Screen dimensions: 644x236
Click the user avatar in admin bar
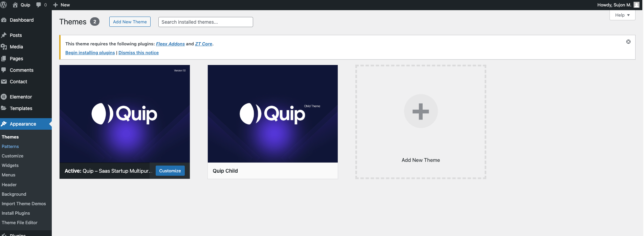(x=637, y=5)
